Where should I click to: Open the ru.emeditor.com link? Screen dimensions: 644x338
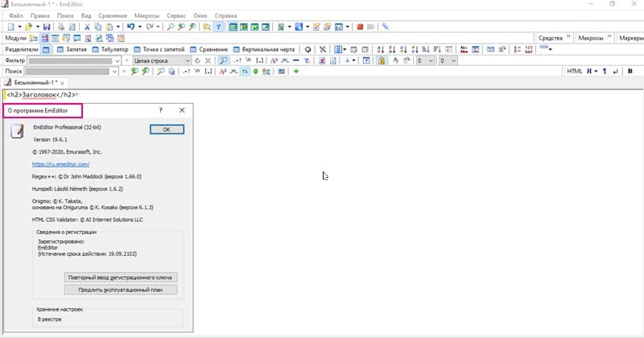(61, 164)
